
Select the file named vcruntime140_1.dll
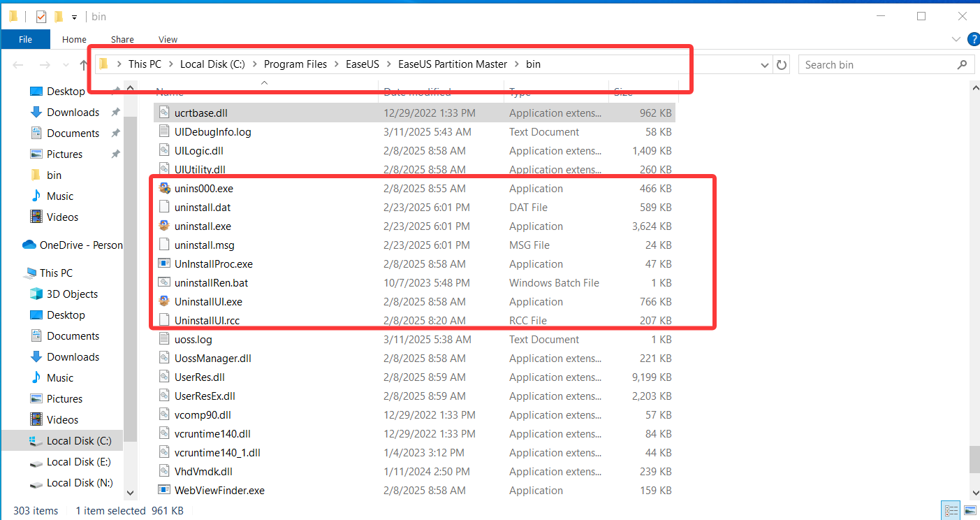[x=217, y=453]
